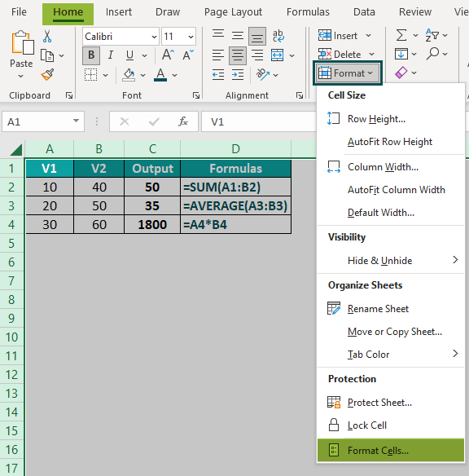Decrease font size with the smaller A

tap(188, 55)
